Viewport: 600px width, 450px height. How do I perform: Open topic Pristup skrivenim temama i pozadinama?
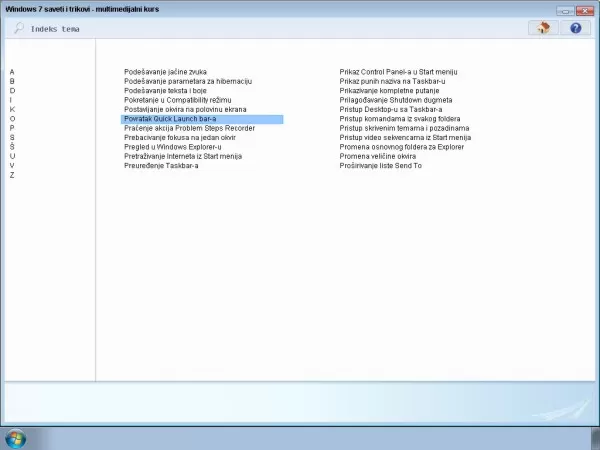(404, 128)
